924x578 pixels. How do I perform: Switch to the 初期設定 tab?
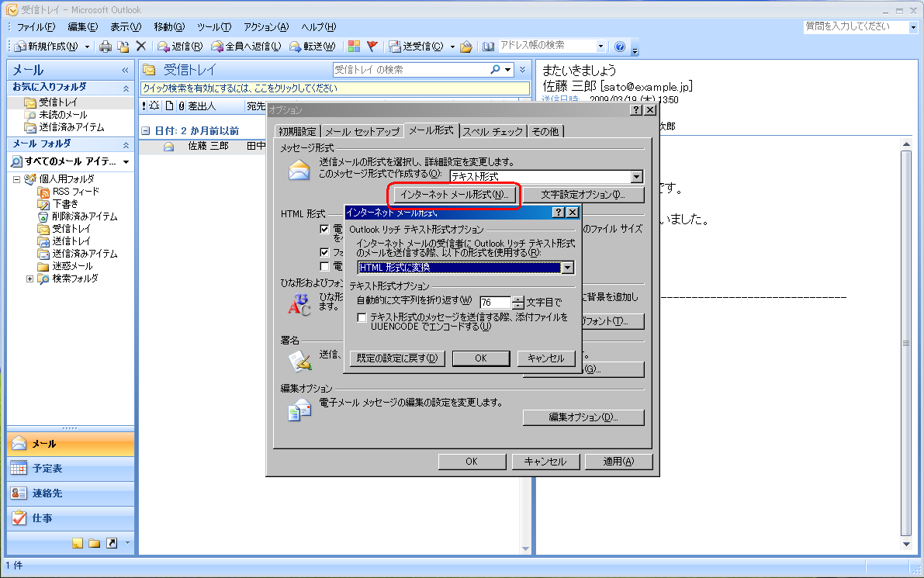(x=298, y=131)
